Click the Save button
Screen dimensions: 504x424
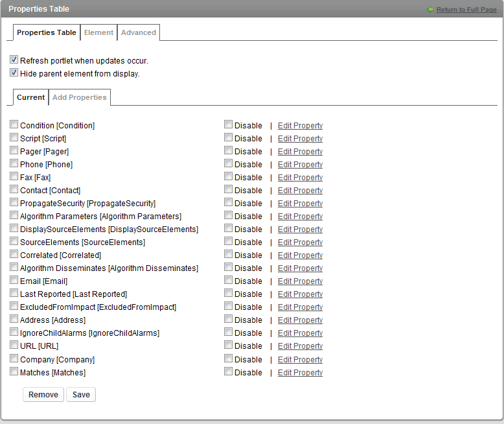[81, 394]
